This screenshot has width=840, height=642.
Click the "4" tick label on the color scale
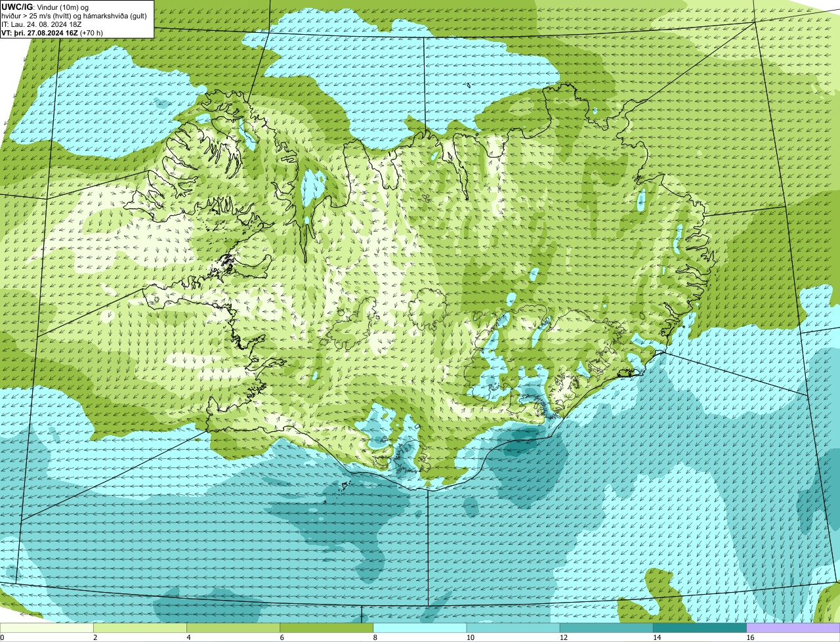[188, 637]
